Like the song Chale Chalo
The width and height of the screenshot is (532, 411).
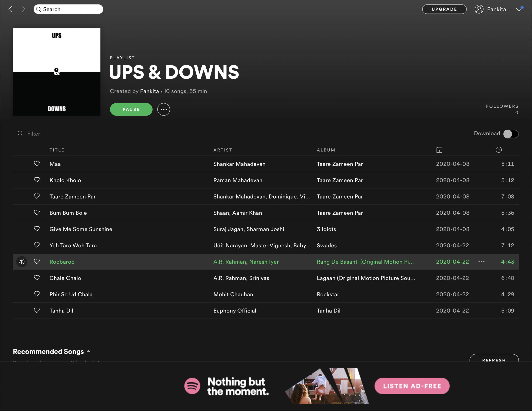[x=37, y=278]
